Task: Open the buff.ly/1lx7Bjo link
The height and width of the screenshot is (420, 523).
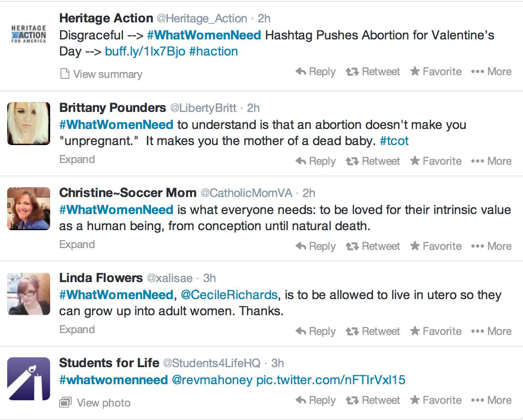Action: (145, 51)
